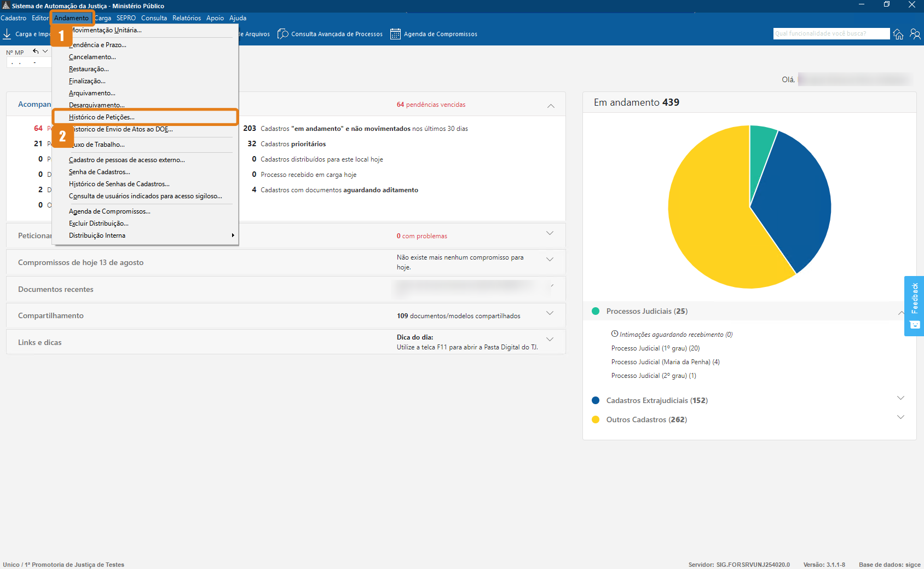Focus the functionality search box
Viewport: 924px width, 569px height.
click(x=831, y=34)
